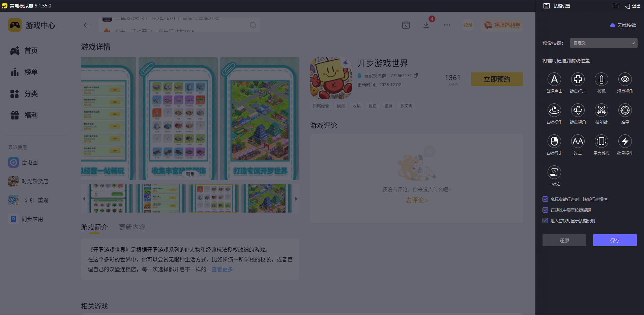Open 雷电圈 in recently used

(23, 162)
